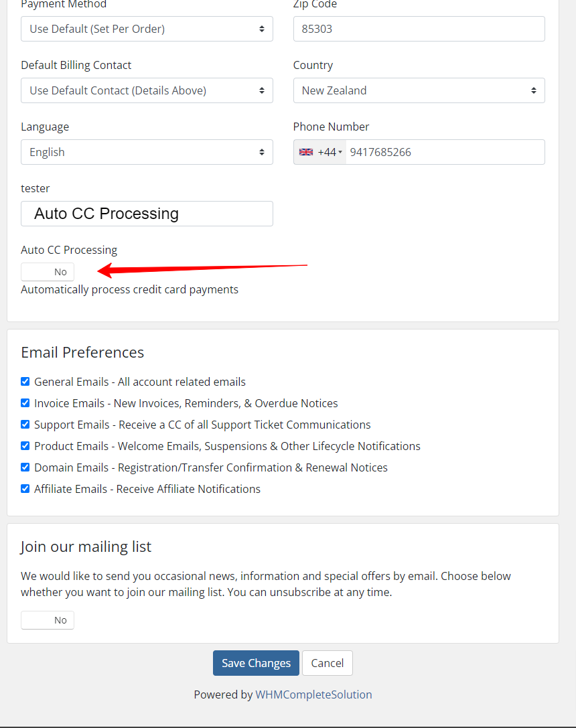Viewport: 576px width, 728px height.
Task: Open the +44 phone dial code menu
Action: coord(320,152)
